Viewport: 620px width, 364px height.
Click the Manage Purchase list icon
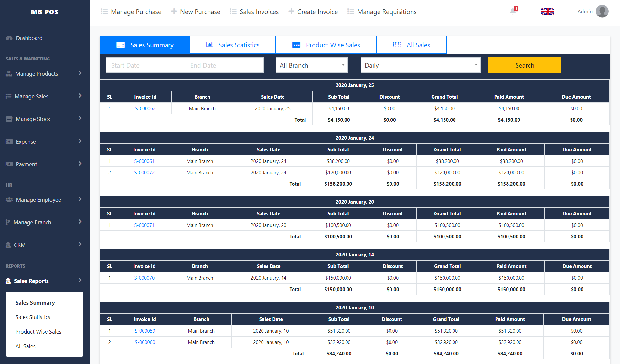104,11
